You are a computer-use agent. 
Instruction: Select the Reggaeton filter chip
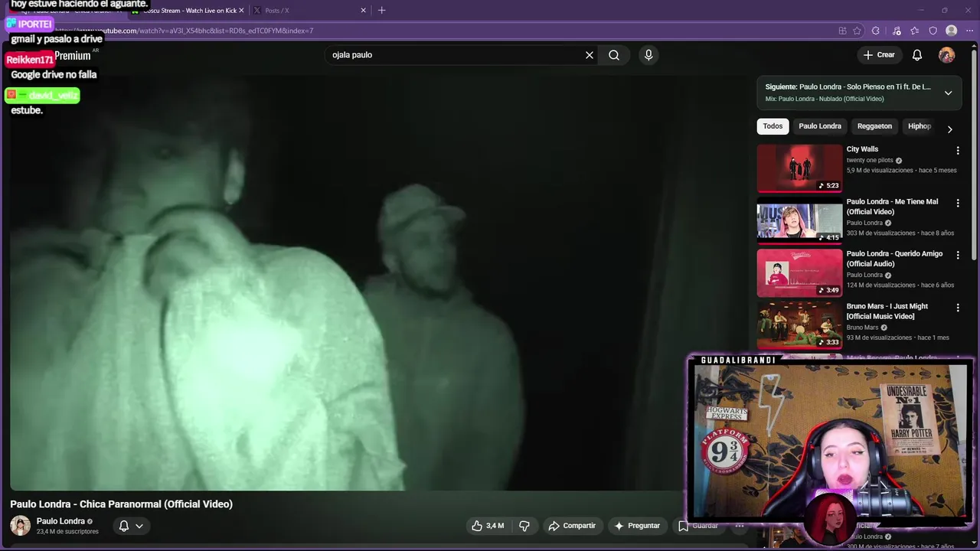point(874,126)
